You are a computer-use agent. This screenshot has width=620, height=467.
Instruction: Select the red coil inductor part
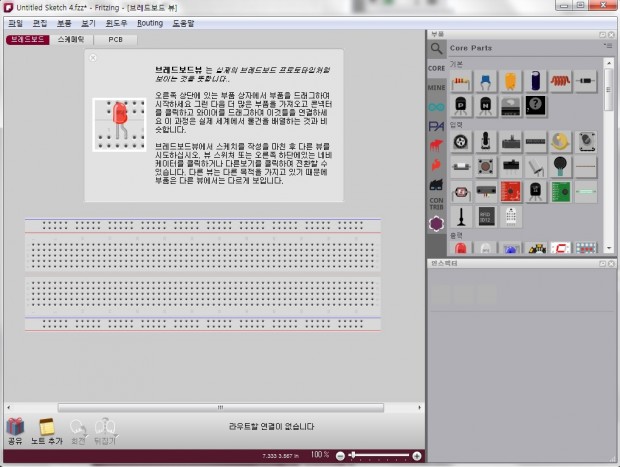561,80
